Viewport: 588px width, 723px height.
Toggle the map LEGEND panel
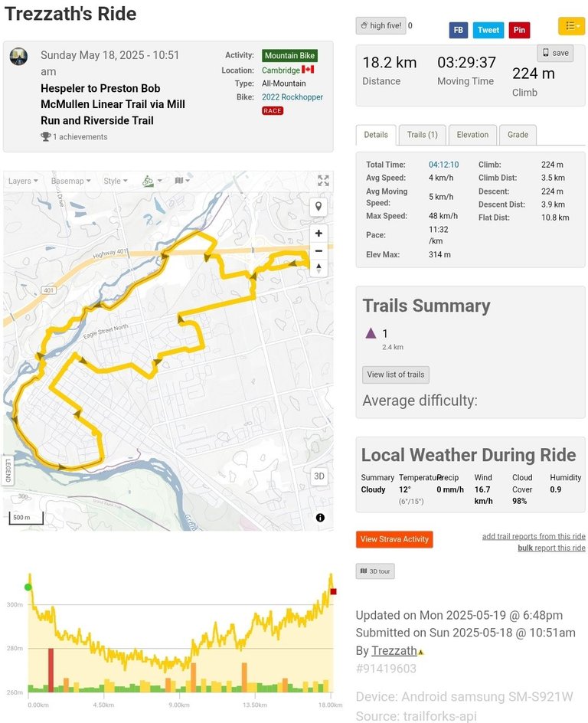click(8, 469)
